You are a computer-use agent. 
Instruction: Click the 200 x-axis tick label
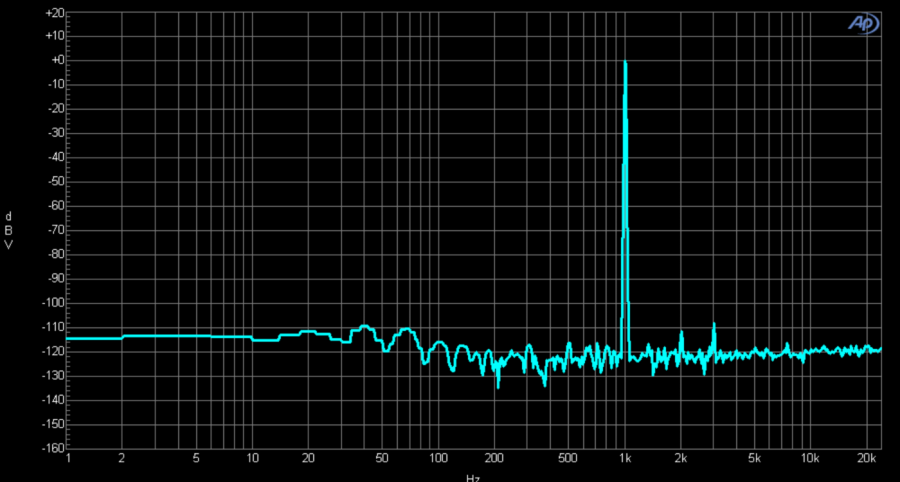(494, 459)
